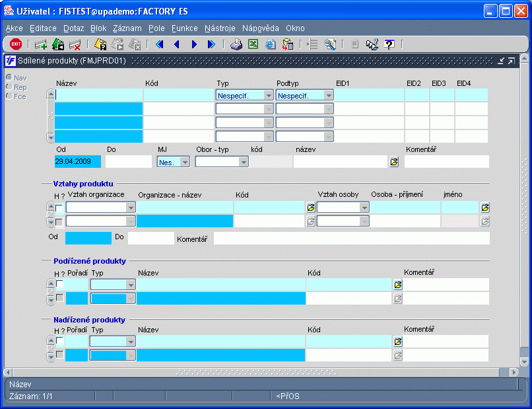Click the Komentář field in Vztahy produktu
The image size is (532, 409).
click(351, 239)
